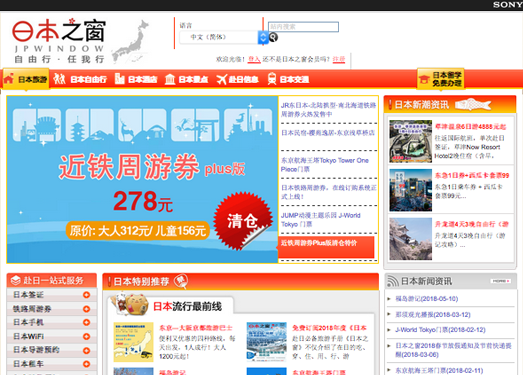Open news item 东京航海王塔门票(2018-02-11)
523x375 pixels.
pos(439,370)
